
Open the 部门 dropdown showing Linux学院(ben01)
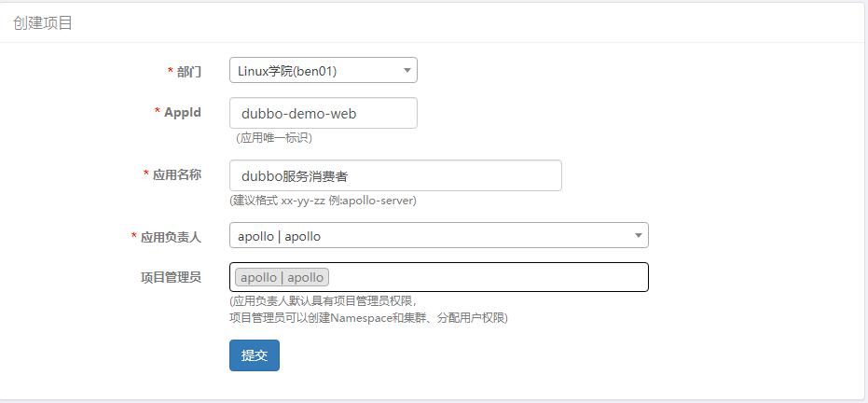pyautogui.click(x=313, y=70)
